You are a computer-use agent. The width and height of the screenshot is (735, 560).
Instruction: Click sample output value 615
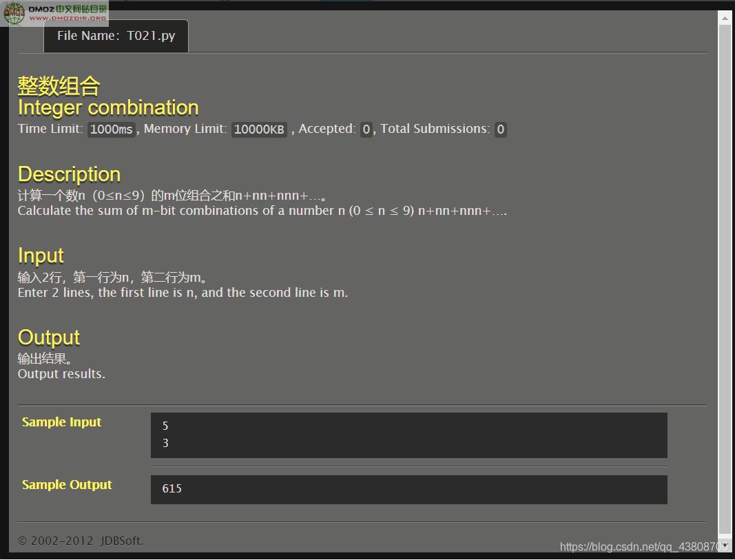(x=172, y=489)
